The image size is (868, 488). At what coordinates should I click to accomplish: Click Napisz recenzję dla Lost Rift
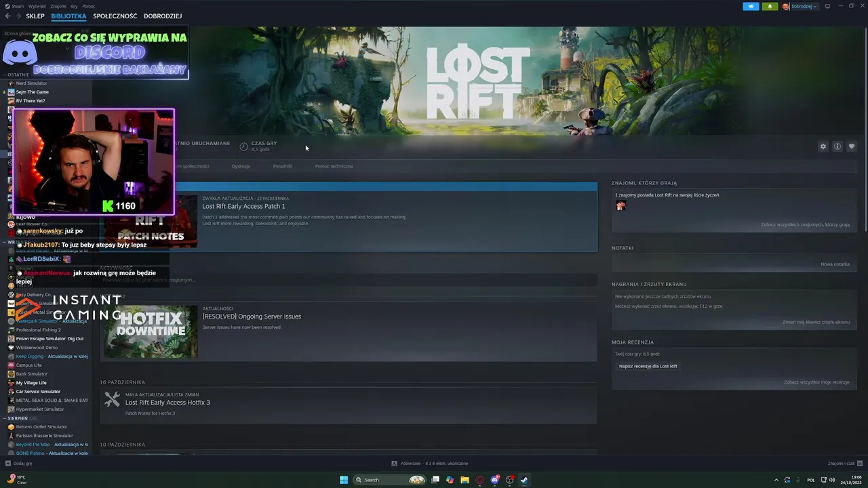click(648, 366)
